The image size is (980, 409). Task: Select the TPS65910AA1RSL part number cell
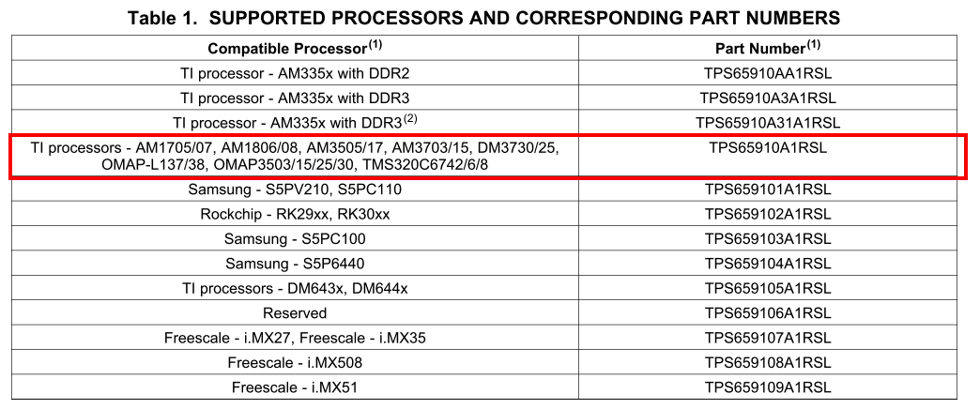(x=768, y=74)
